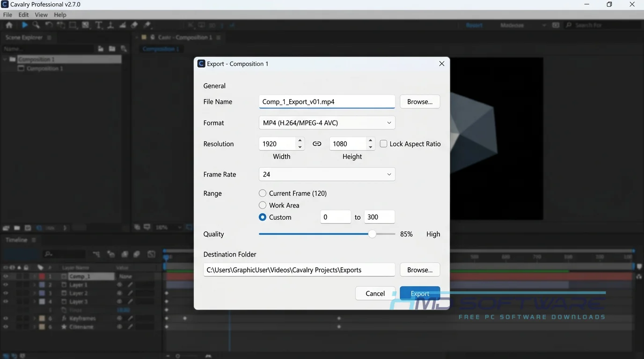Viewport: 644px width, 359px height.
Task: Select the blue arrow selection tool
Action: [25, 25]
